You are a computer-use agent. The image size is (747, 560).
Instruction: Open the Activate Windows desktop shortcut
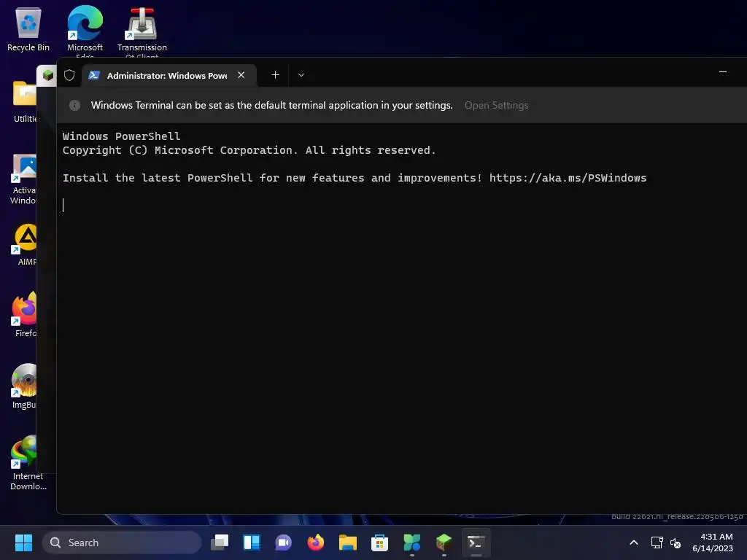pyautogui.click(x=24, y=179)
